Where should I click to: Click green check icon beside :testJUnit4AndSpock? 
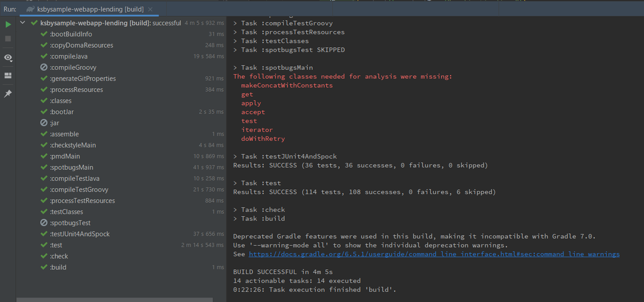tap(45, 234)
